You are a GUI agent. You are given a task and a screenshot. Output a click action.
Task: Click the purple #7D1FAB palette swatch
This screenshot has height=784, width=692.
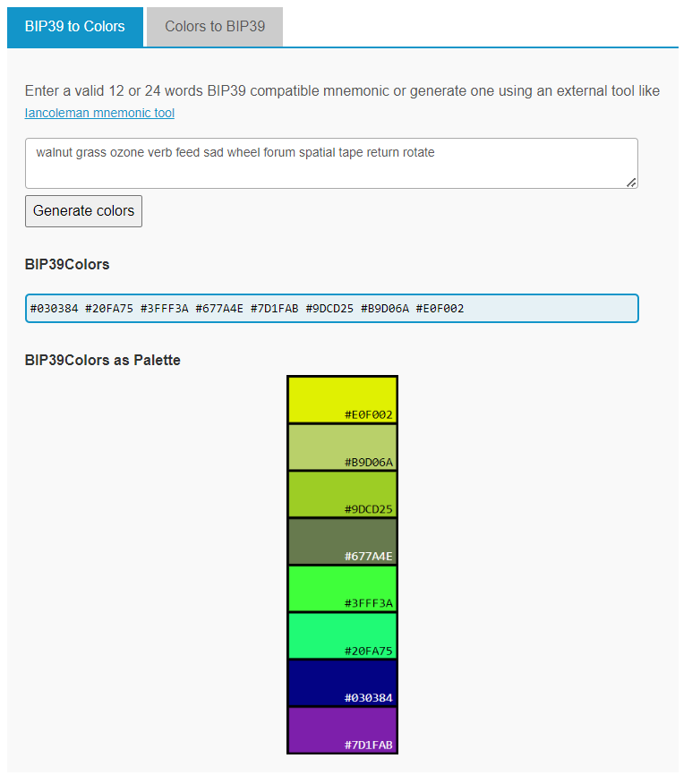click(342, 729)
